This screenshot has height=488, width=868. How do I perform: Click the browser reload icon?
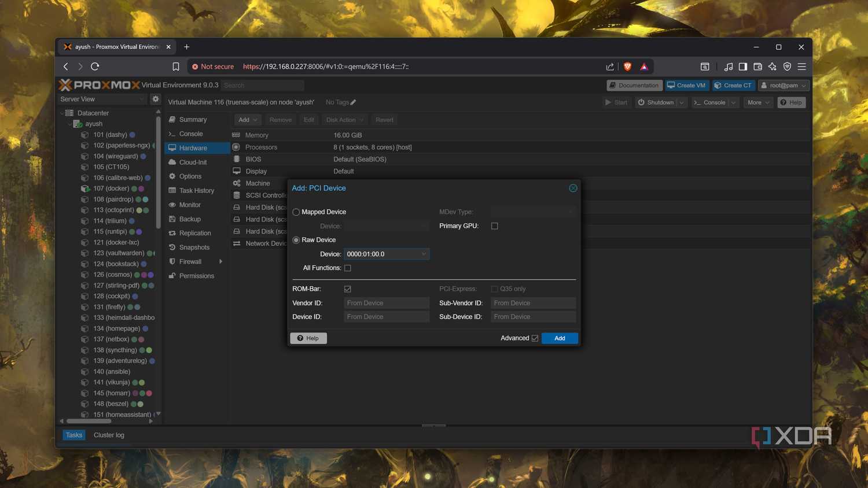click(95, 66)
